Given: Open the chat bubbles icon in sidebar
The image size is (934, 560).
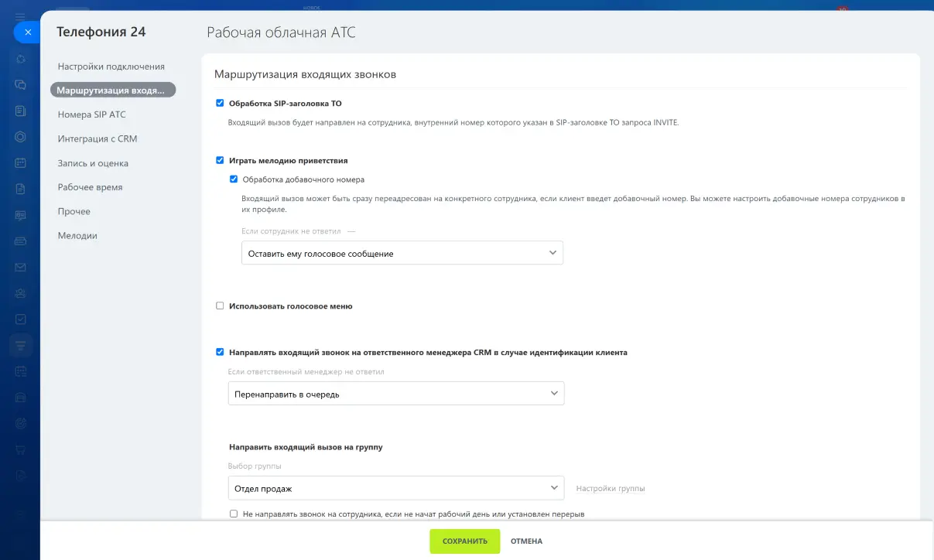Looking at the screenshot, I should 20,84.
